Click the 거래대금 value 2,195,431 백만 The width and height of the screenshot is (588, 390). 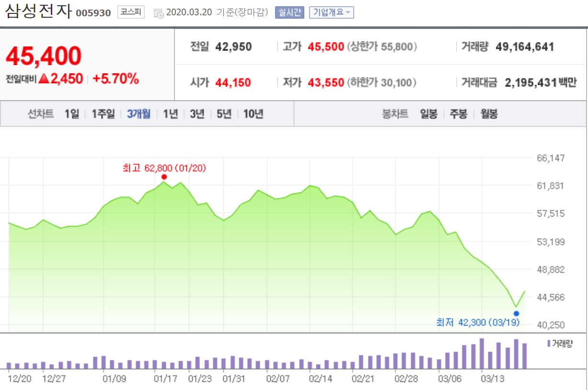pos(541,82)
